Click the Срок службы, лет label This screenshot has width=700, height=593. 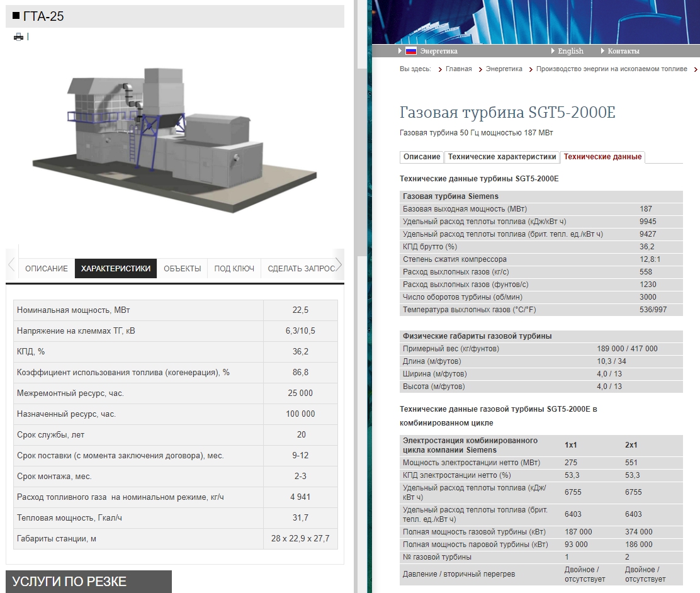tap(50, 434)
